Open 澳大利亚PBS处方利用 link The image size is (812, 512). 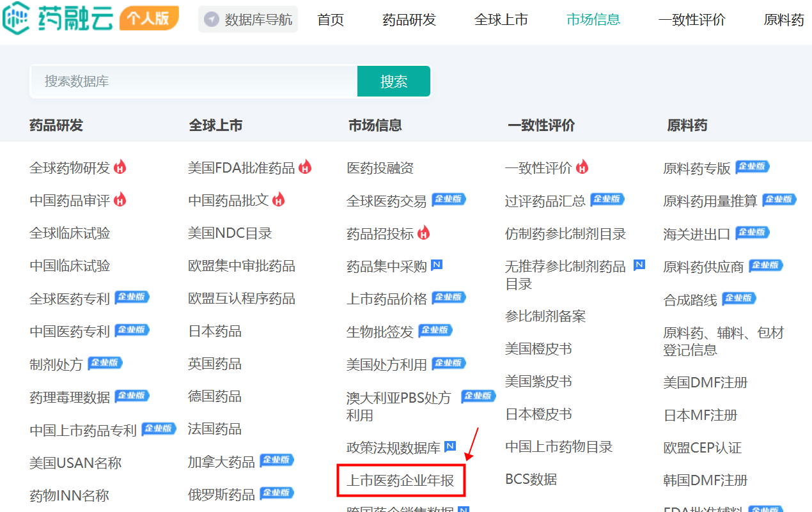[398, 407]
